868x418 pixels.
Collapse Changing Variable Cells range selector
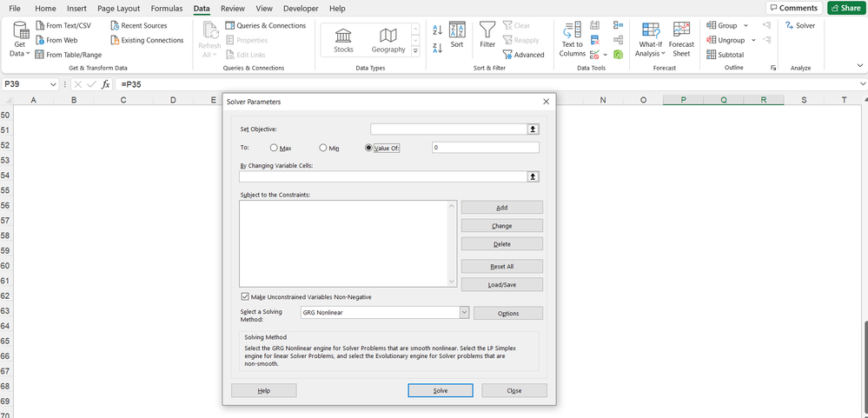(x=533, y=176)
